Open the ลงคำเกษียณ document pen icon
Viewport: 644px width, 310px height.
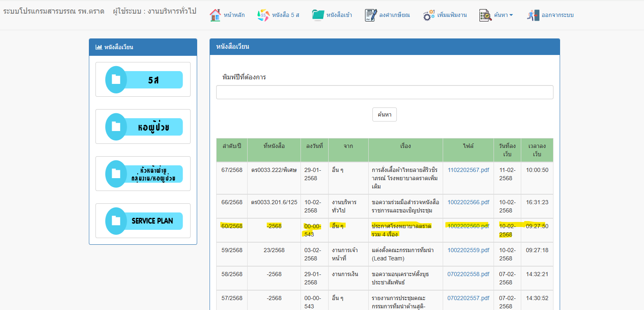click(371, 15)
